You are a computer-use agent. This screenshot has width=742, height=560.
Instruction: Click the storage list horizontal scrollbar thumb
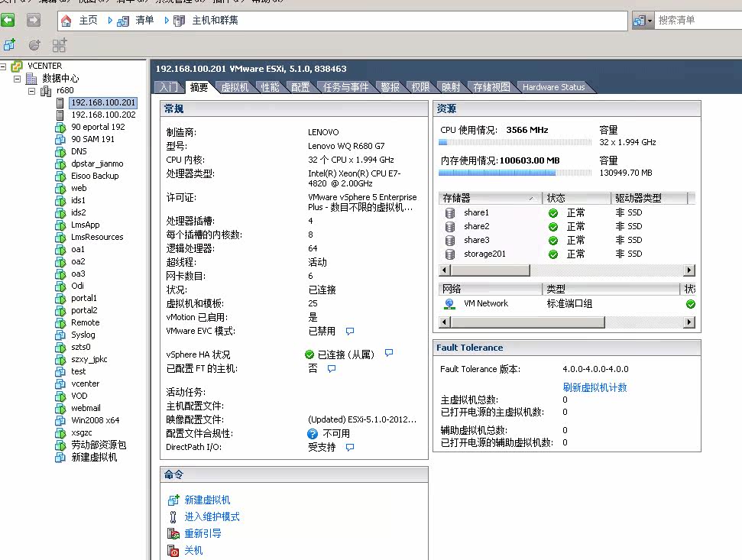[x=491, y=270]
